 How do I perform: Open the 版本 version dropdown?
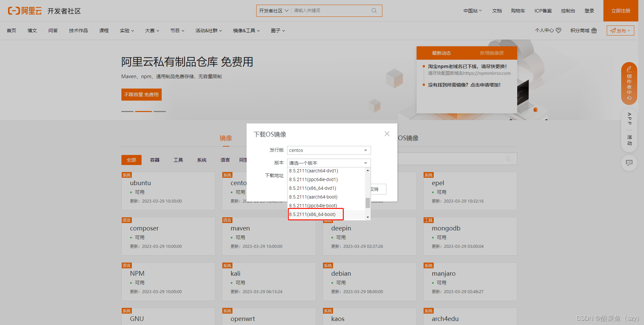coord(329,163)
